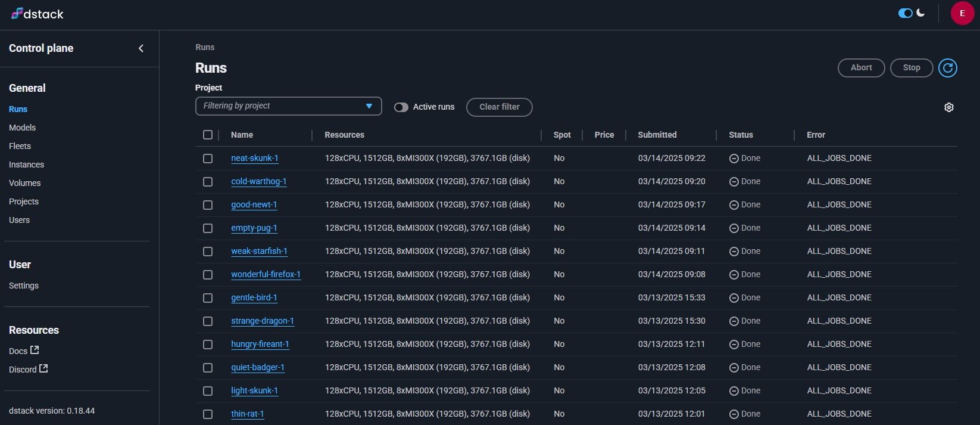Toggle the light/dark theme switch
Image resolution: width=980 pixels, height=425 pixels.
pyautogui.click(x=906, y=13)
